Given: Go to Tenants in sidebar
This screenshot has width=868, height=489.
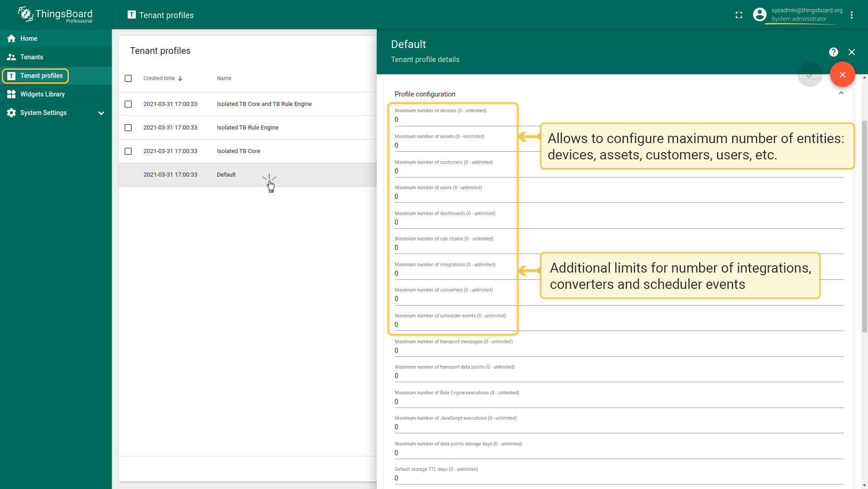Looking at the screenshot, I should 32,57.
